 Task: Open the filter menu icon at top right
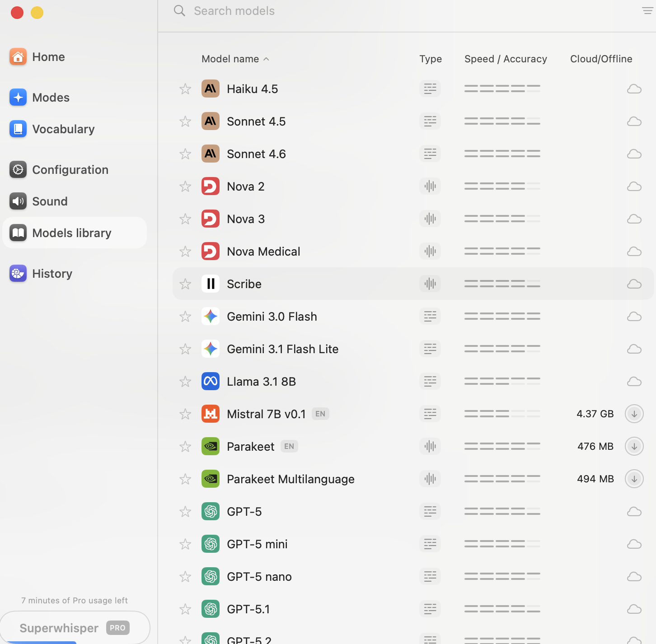click(647, 11)
